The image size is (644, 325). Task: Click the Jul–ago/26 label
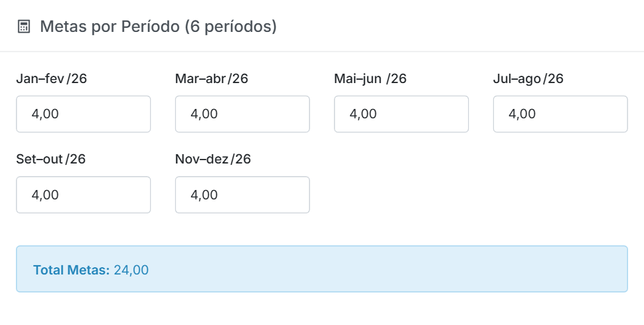pos(528,78)
